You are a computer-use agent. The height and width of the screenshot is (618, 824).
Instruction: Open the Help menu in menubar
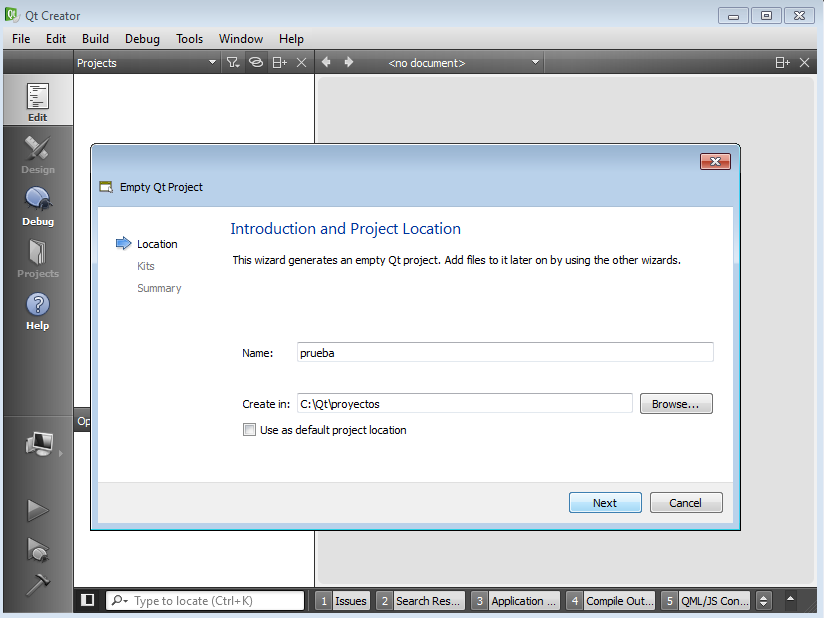click(291, 39)
